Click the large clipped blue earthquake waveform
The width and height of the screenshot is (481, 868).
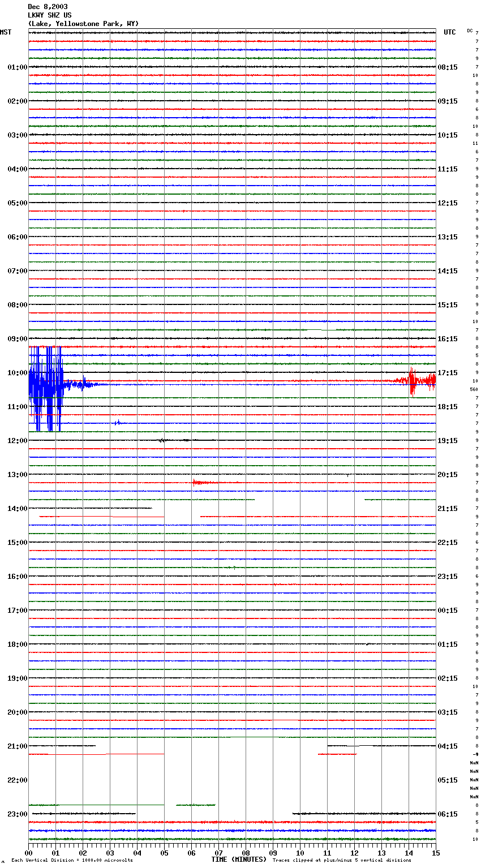pos(46,389)
